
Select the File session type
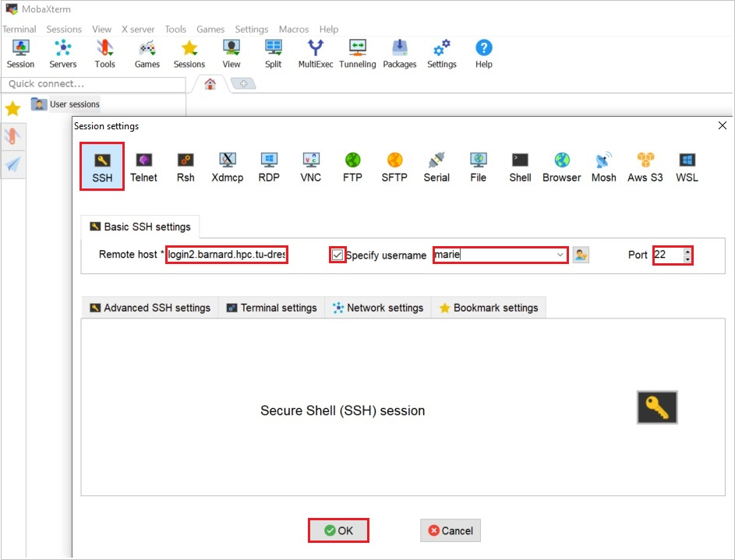(478, 167)
